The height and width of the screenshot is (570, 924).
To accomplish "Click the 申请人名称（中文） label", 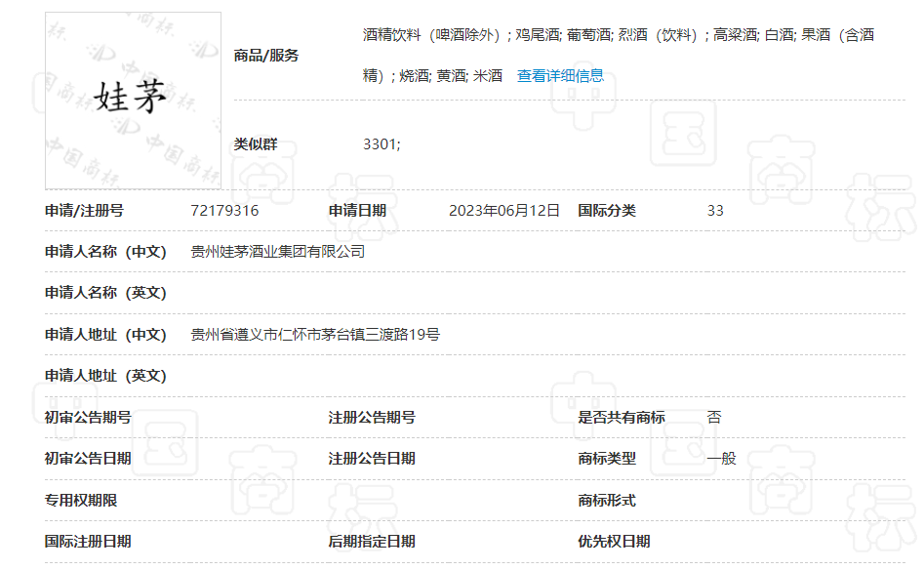I will [x=106, y=252].
